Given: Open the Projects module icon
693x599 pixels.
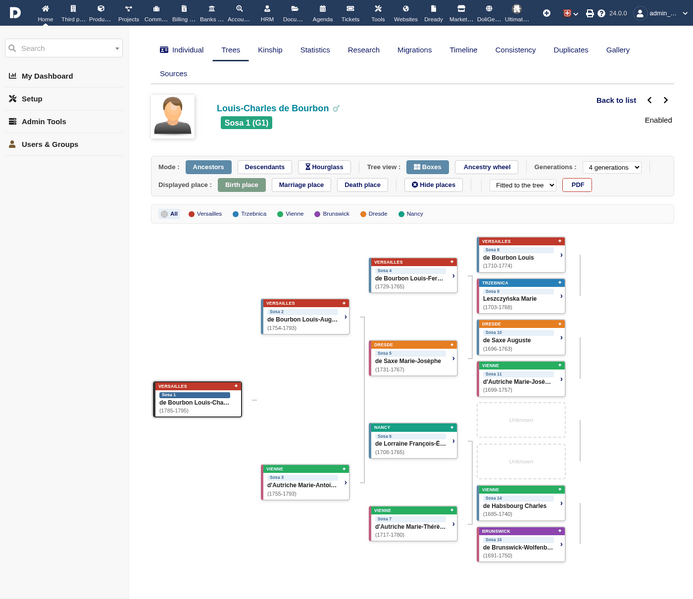Looking at the screenshot, I should click(128, 8).
